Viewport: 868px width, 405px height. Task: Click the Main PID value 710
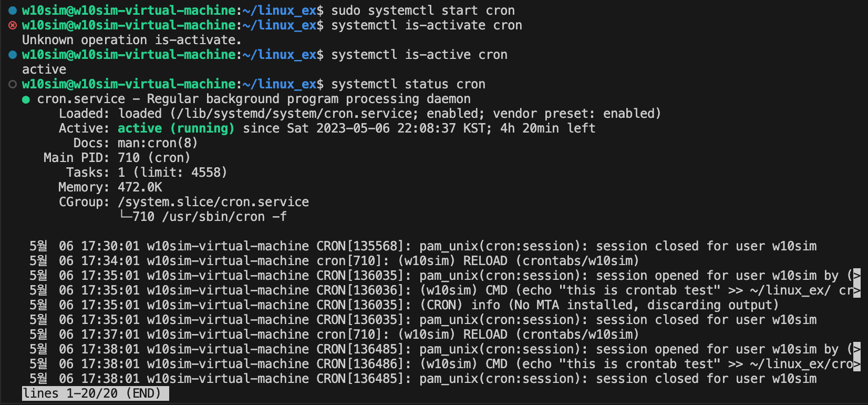129,158
